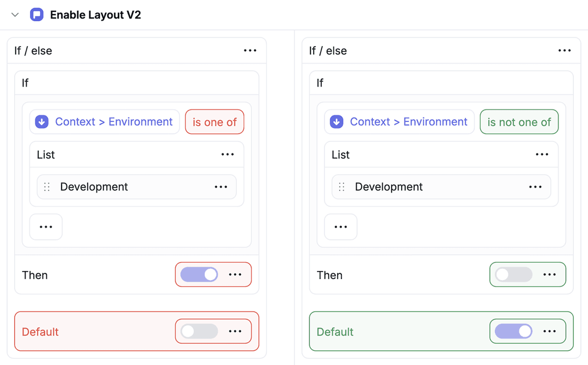
Task: Click the left Context > Environment arrow icon
Action: pyautogui.click(x=42, y=122)
